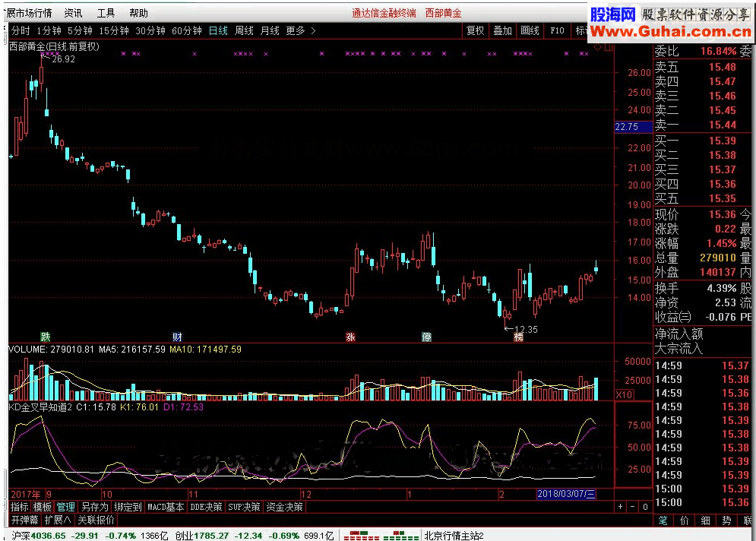Select the 月线 monthly period
The image size is (756, 541).
(270, 31)
